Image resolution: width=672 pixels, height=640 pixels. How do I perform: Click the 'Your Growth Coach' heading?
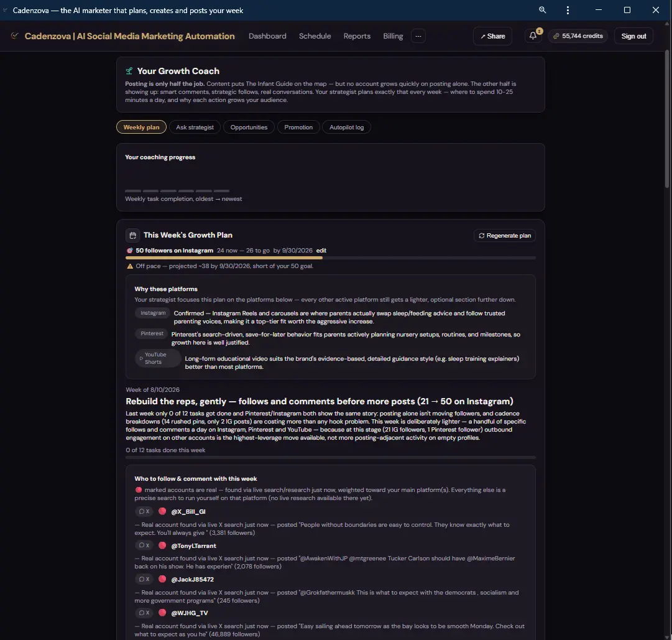point(178,71)
